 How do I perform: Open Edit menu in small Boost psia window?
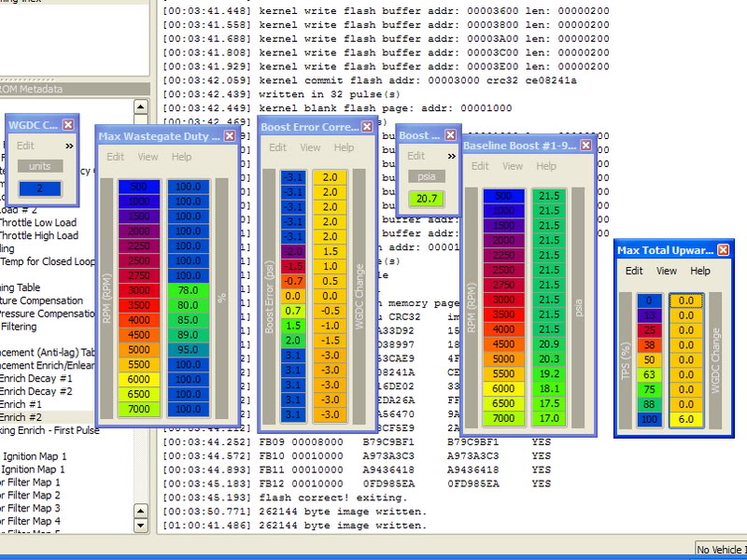tap(416, 156)
